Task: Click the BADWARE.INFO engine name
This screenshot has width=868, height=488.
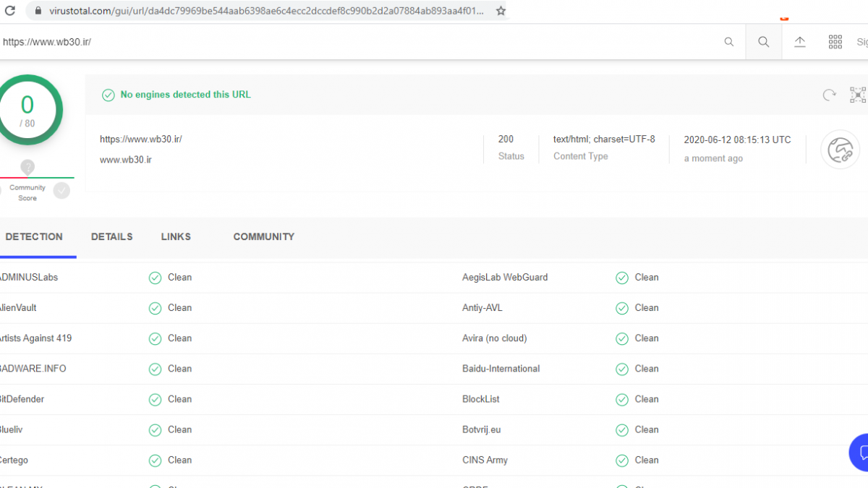Action: pos(33,369)
